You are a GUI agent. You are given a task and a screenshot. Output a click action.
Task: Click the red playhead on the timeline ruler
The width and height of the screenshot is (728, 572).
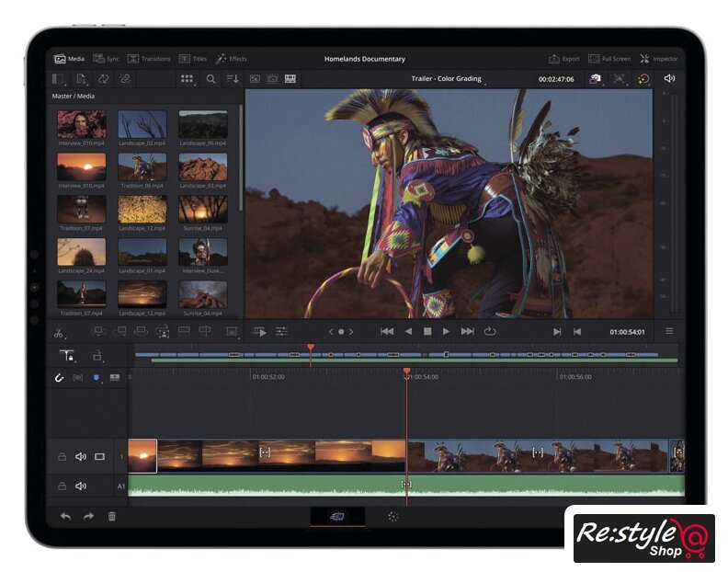(x=406, y=372)
